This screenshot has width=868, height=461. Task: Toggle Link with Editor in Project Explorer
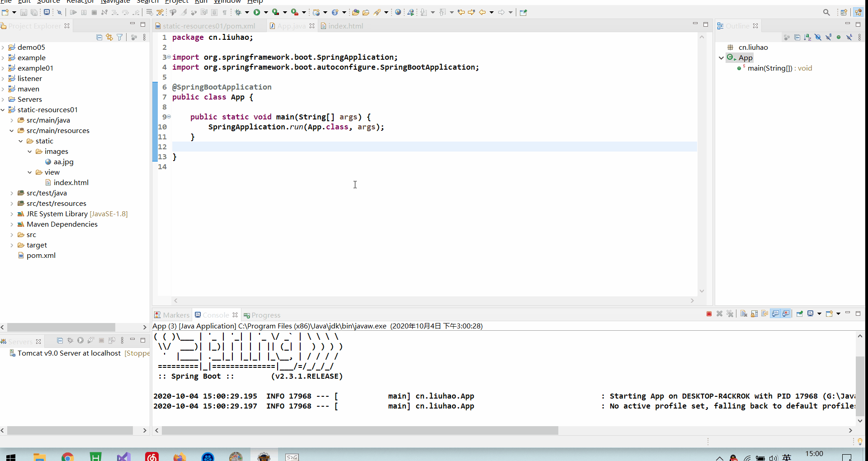tap(109, 37)
